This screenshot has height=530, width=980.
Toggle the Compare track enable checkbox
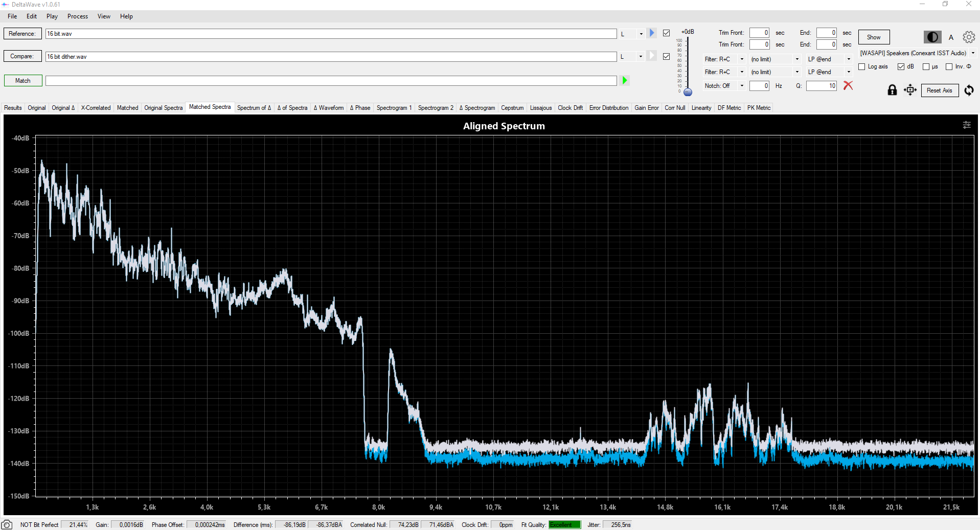(x=666, y=56)
